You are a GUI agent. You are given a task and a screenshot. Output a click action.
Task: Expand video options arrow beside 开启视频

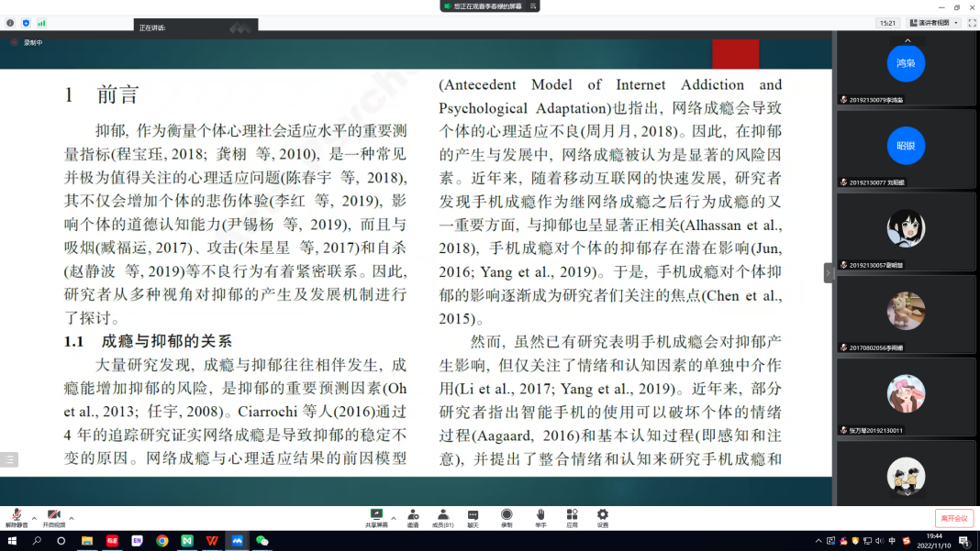tap(72, 517)
